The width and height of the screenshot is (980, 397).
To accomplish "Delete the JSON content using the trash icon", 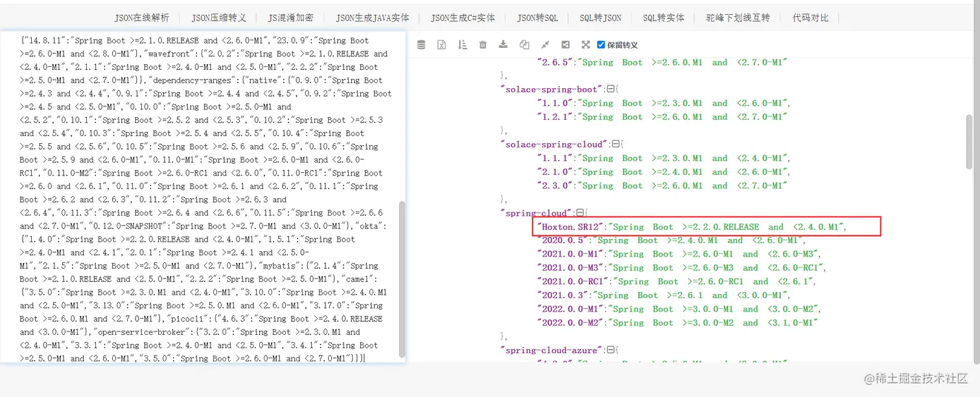I will [x=483, y=44].
